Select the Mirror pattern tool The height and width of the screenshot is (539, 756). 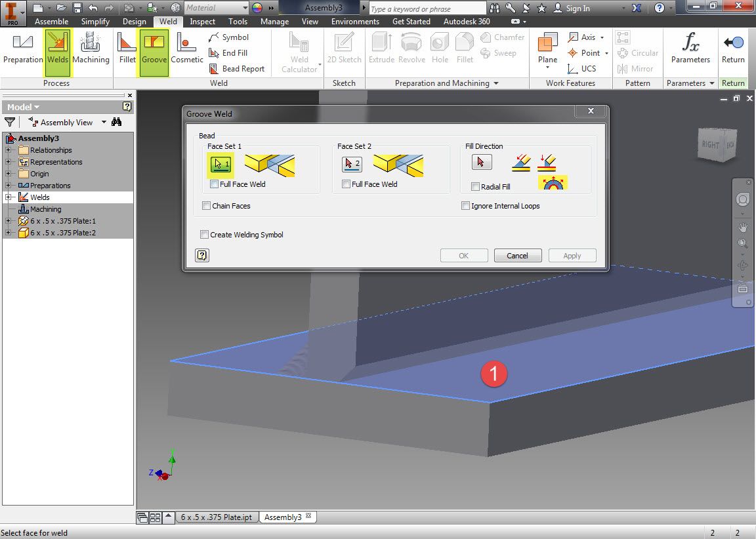click(636, 68)
